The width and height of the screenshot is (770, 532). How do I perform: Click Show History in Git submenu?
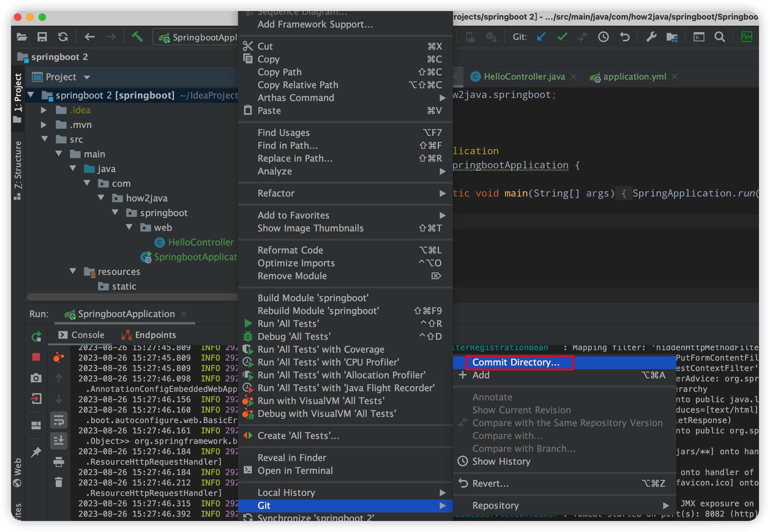click(564, 461)
